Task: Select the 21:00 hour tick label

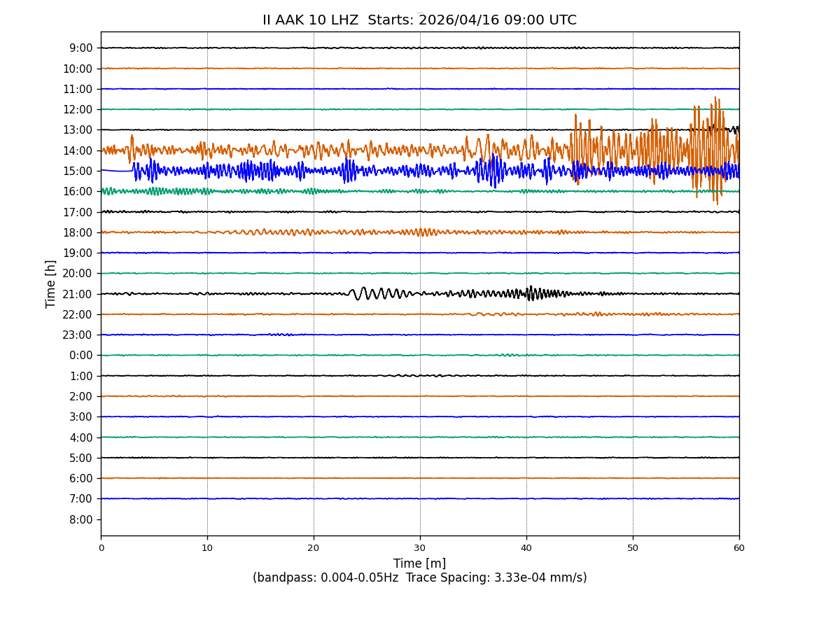Action: (x=78, y=294)
